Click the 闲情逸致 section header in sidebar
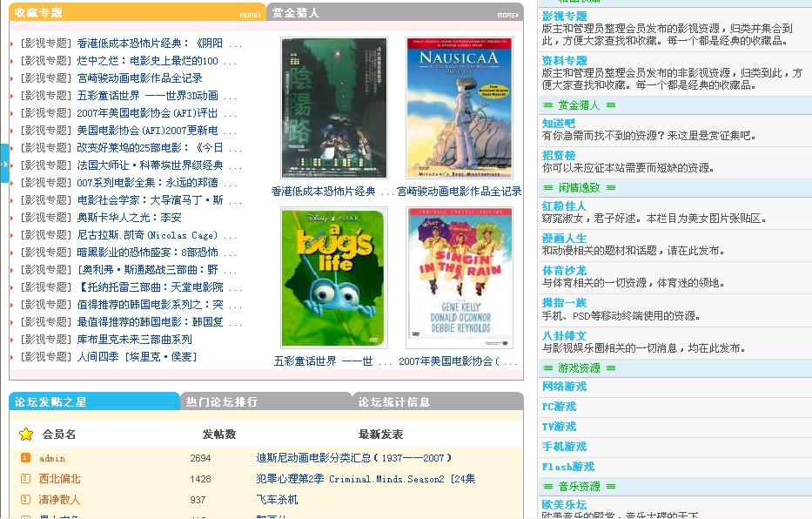This screenshot has height=519, width=812. point(579,187)
